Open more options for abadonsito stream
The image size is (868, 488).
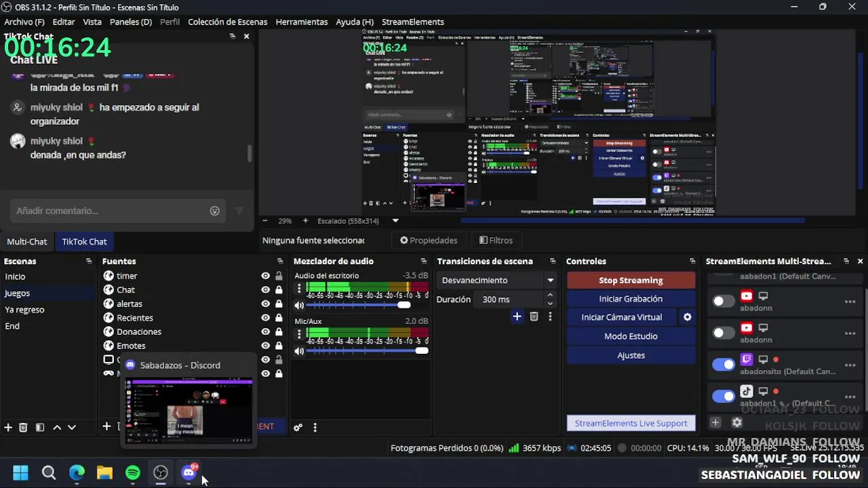coord(850,365)
